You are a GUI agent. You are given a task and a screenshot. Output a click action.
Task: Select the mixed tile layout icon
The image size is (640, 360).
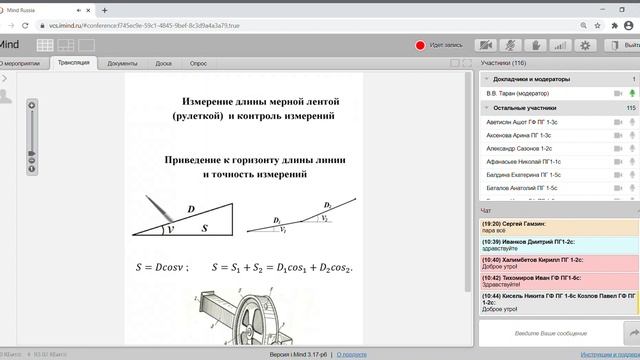click(x=66, y=45)
